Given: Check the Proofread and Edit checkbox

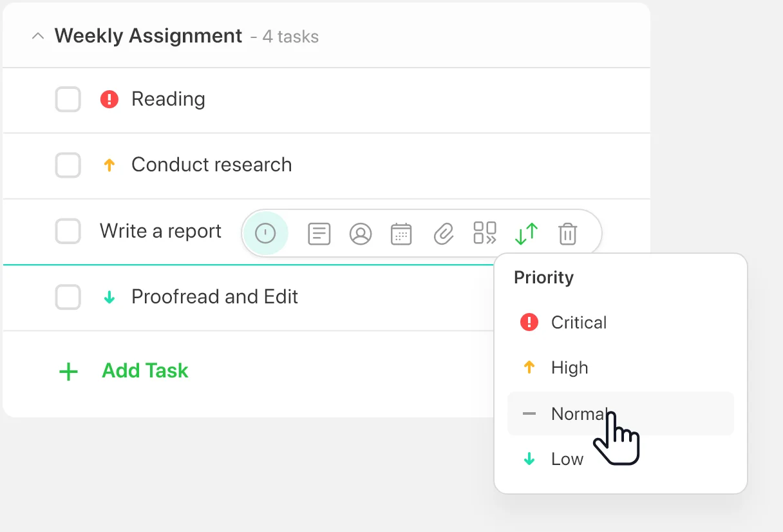Looking at the screenshot, I should click(x=68, y=297).
